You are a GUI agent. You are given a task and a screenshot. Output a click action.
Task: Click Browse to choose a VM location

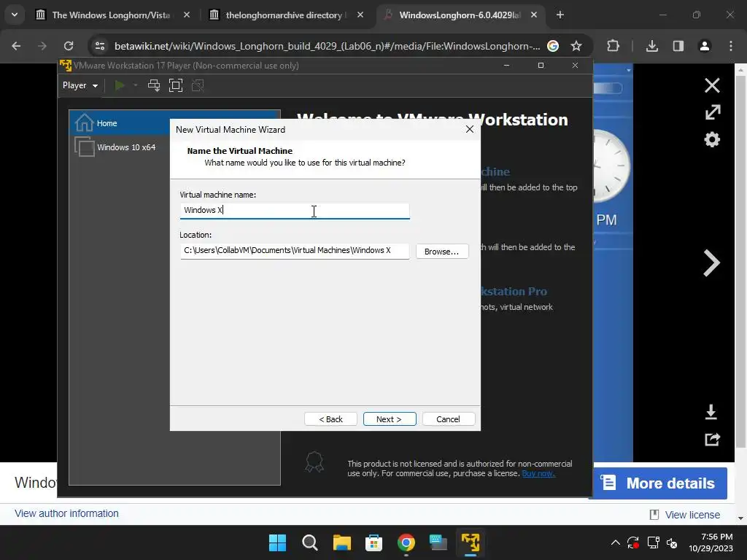coord(441,252)
